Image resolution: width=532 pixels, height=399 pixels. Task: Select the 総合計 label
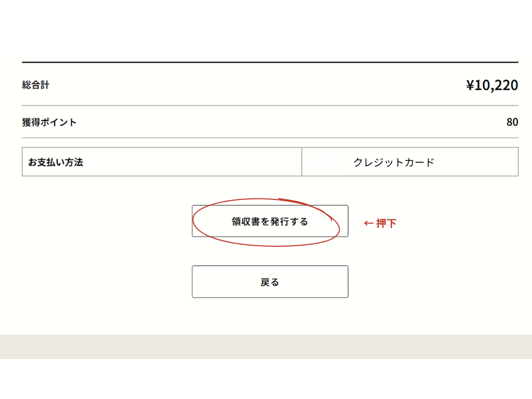36,85
